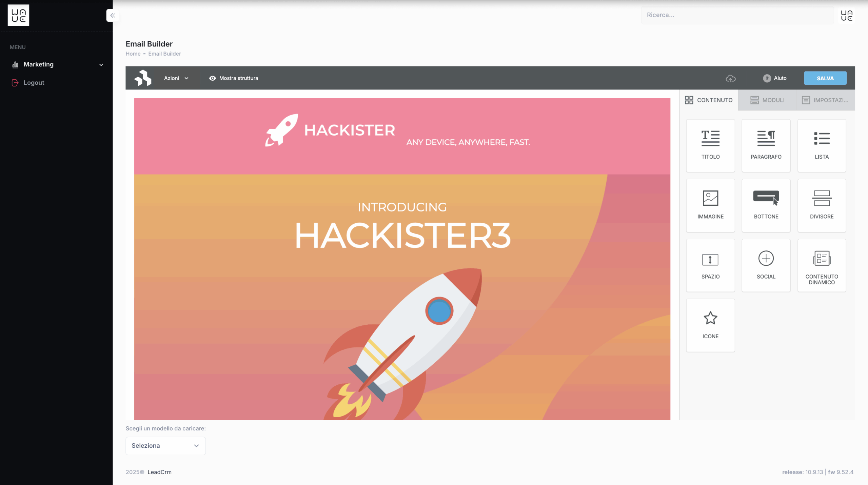Choose the Social content block
Viewport: 868px width, 485px height.
(766, 265)
